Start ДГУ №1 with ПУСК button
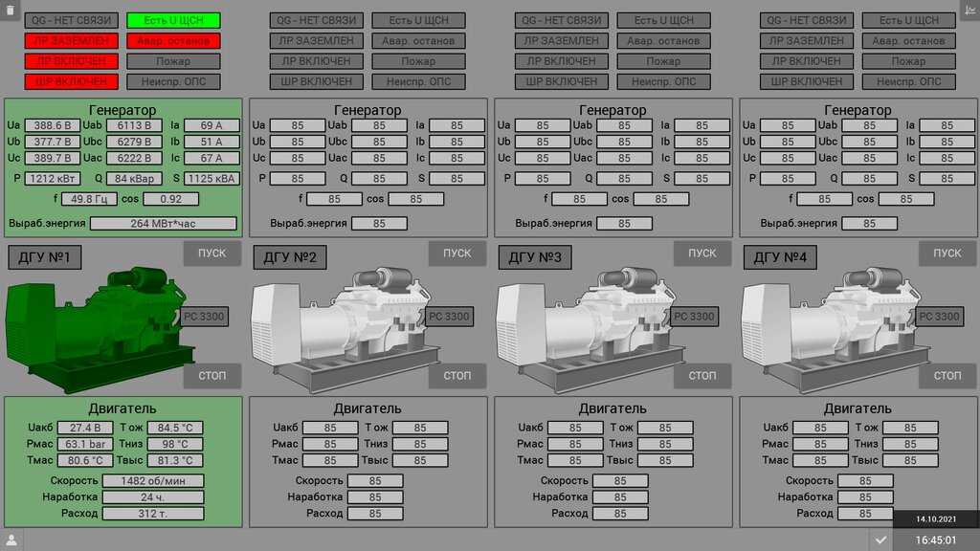Screen dimensions: 980x551 coord(212,253)
